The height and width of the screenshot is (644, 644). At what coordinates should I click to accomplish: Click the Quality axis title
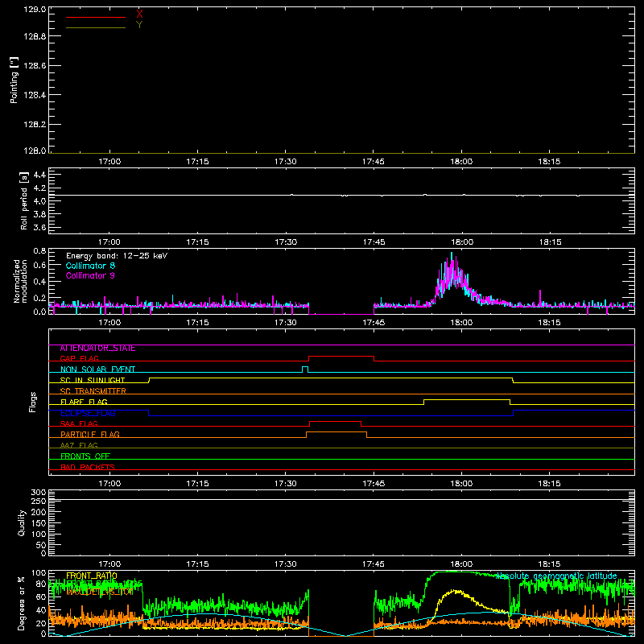pos(22,522)
